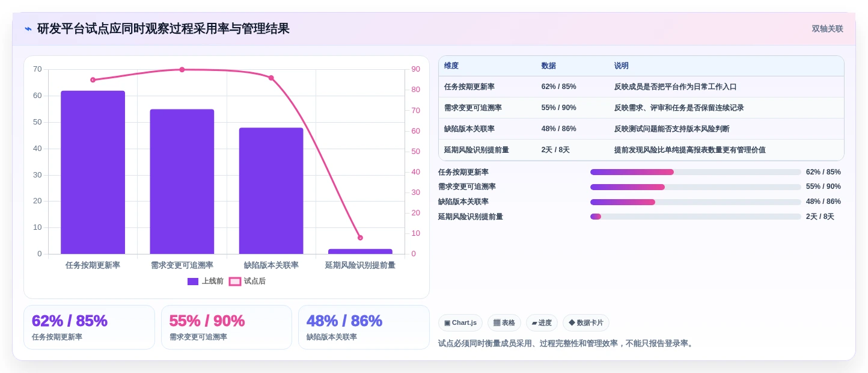The image size is (868, 373).
Task: Select the 任务按期更新率 table row cell
Action: [x=487, y=87]
